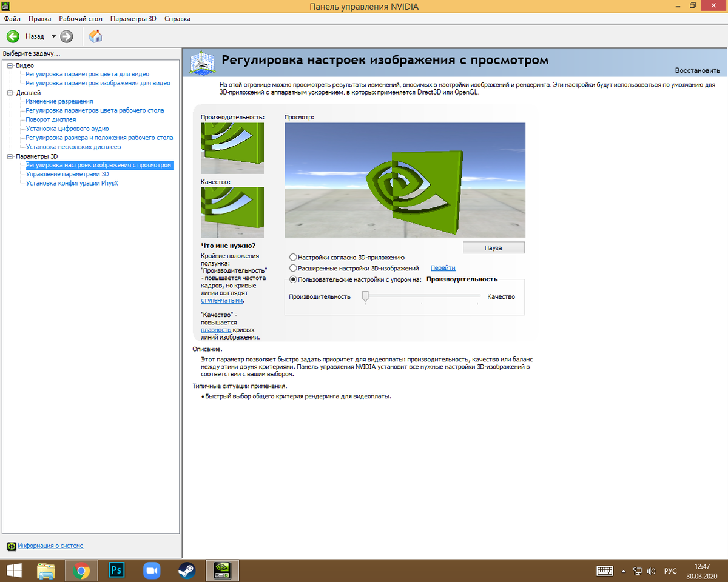Select Регулировка параметров изображения для видео
The height and width of the screenshot is (582, 728).
point(98,83)
